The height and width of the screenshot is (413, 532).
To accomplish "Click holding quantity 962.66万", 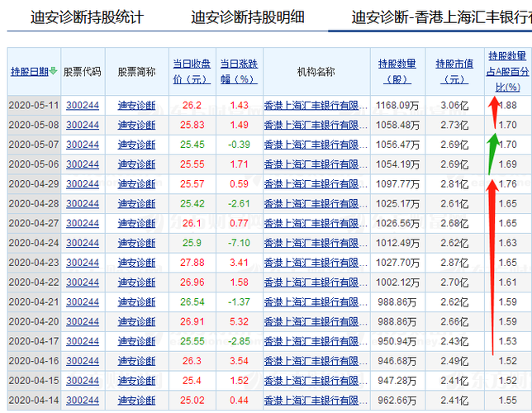I will point(397,401).
